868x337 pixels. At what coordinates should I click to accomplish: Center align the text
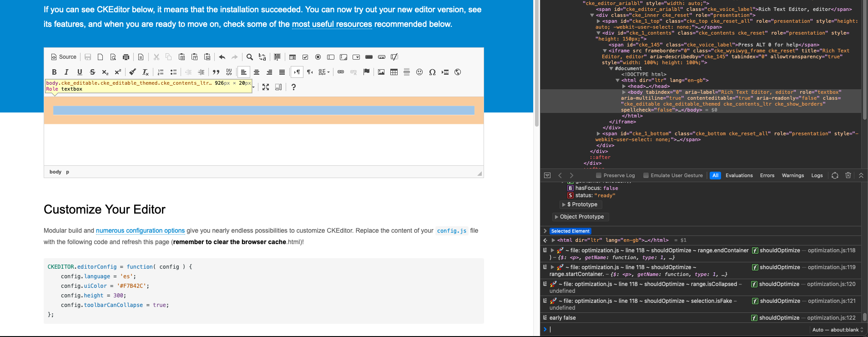257,72
